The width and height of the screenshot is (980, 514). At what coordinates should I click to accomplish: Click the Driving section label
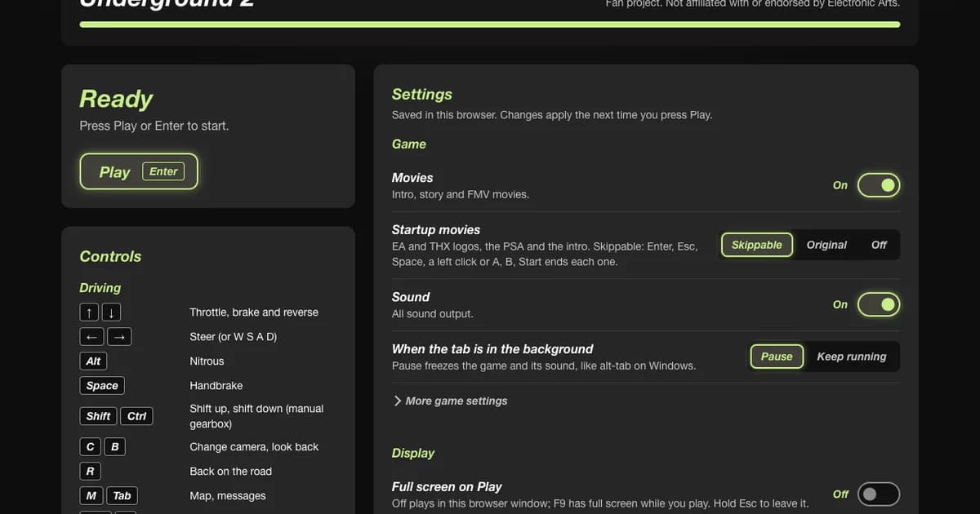100,288
